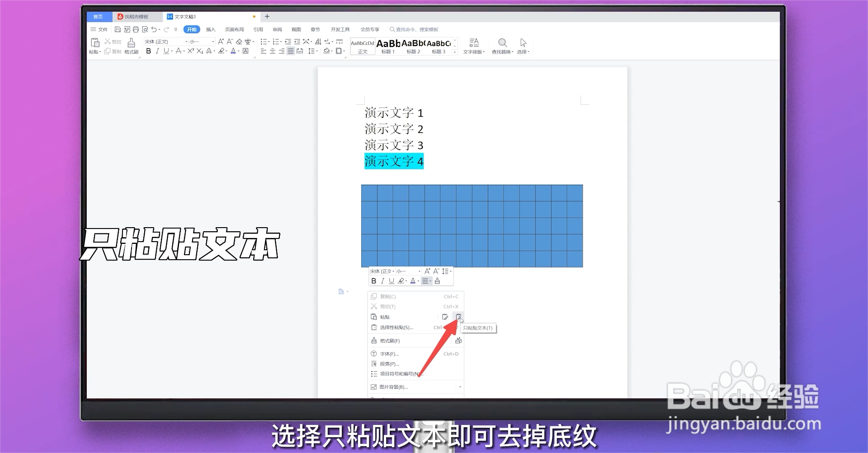Enable justified paragraph alignment
The height and width of the screenshot is (453, 868).
click(x=290, y=51)
